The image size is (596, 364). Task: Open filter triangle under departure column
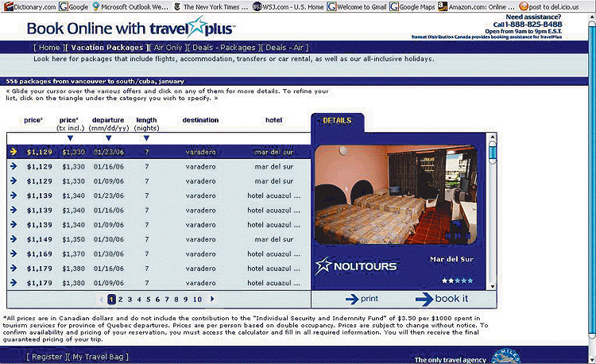109,138
